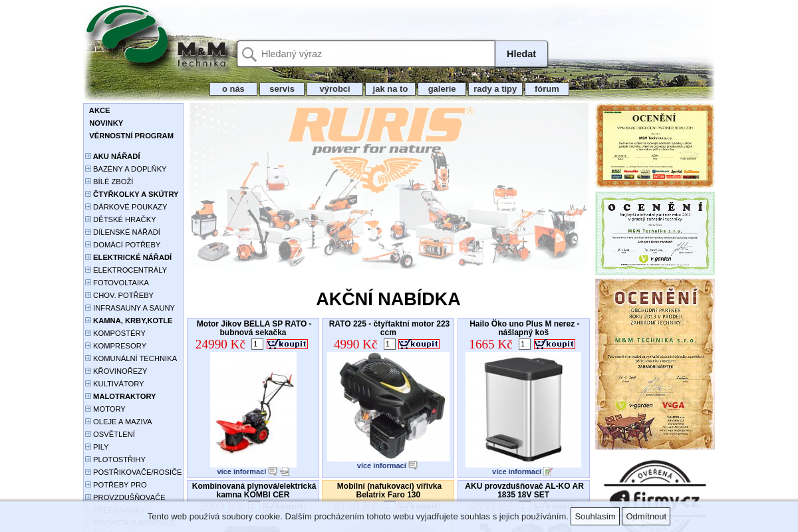Open the Motor Jikov BELLA mower image
The width and height of the screenshot is (798, 532).
point(253,410)
